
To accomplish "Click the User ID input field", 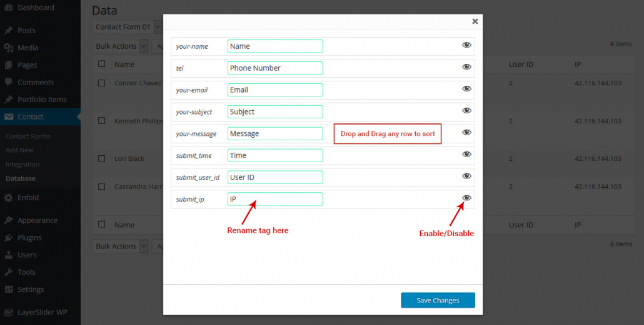I will (x=275, y=177).
